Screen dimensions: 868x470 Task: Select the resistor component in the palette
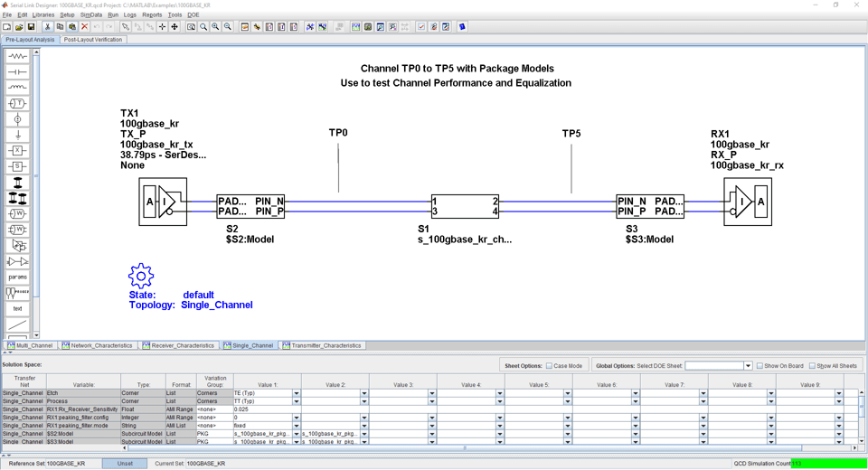(17, 56)
